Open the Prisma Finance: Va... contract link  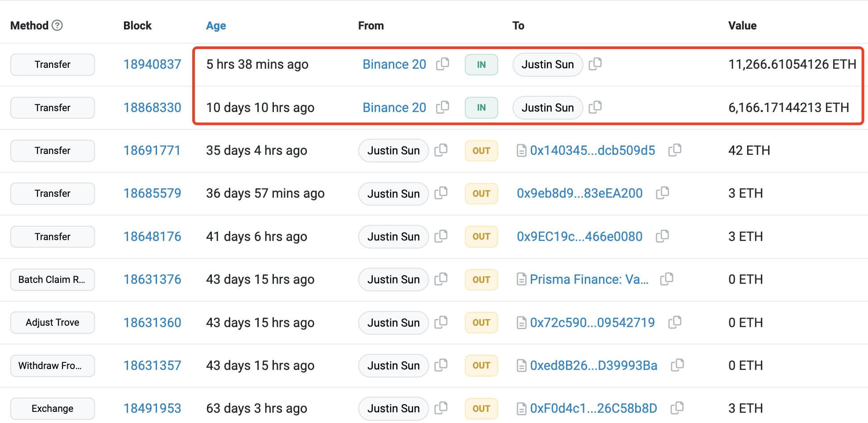pos(589,279)
